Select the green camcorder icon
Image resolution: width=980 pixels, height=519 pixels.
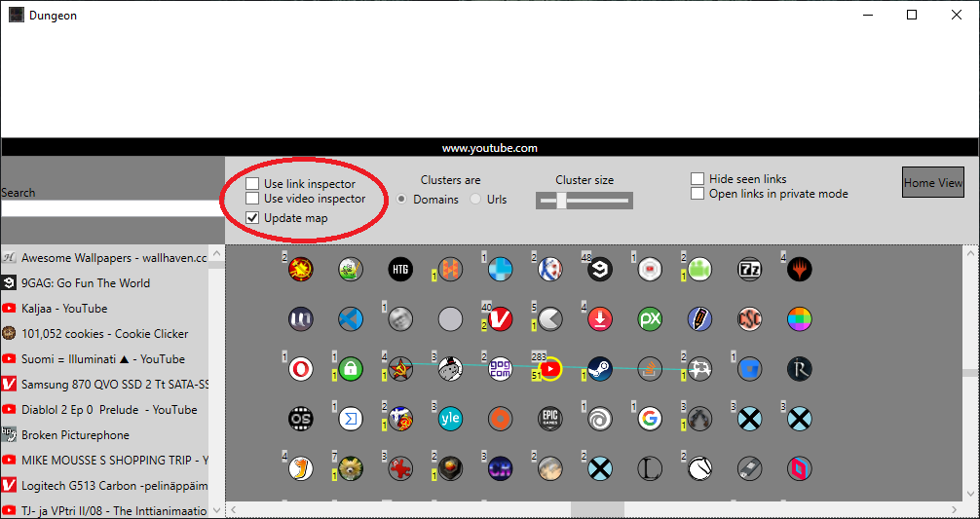(700, 269)
